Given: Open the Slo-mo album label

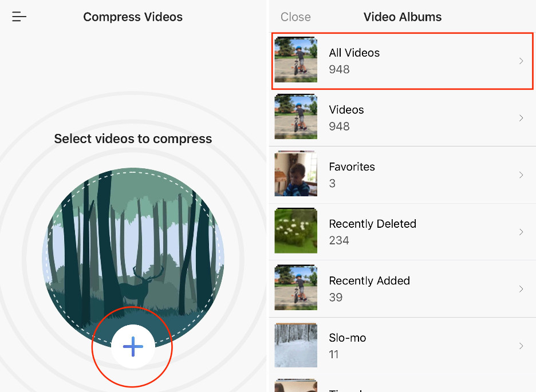Looking at the screenshot, I should click(347, 338).
